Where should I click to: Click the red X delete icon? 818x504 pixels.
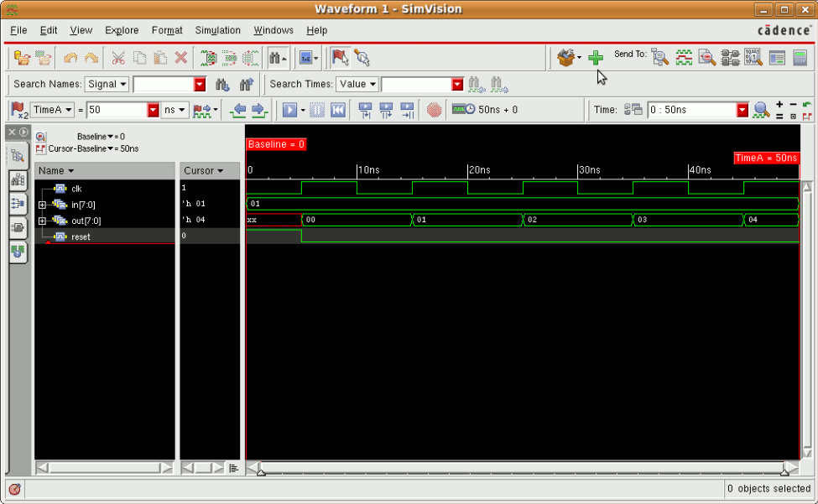point(181,57)
